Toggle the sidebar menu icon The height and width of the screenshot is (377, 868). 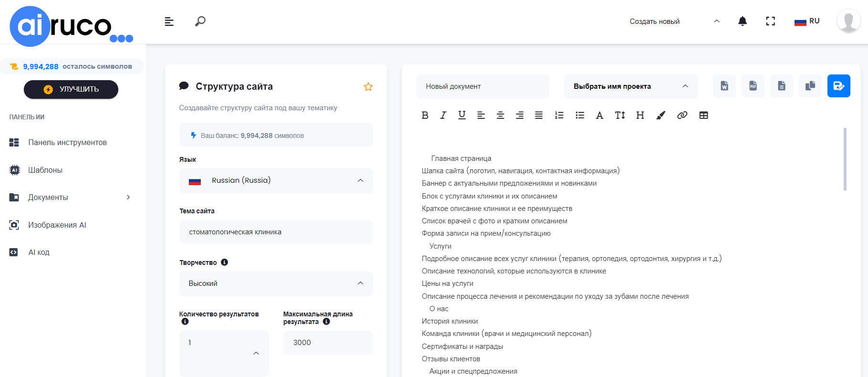[169, 21]
